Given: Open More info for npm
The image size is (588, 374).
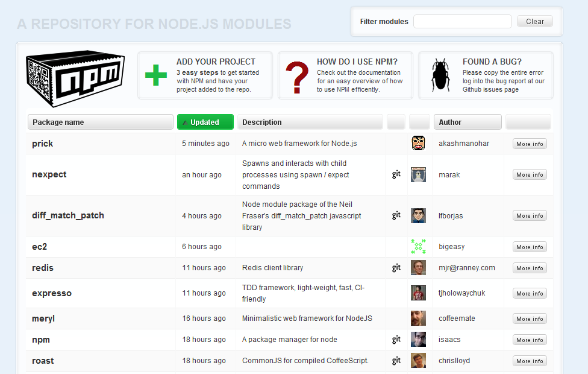Looking at the screenshot, I should click(530, 340).
